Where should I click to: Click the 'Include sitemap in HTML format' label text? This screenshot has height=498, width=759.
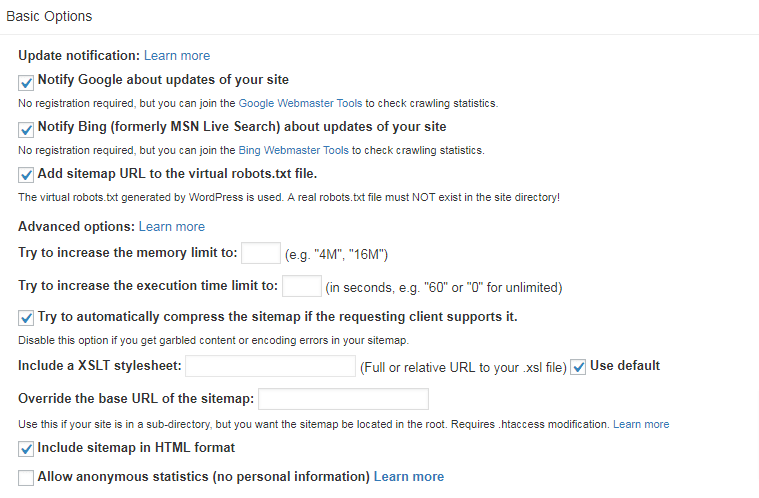coord(136,448)
